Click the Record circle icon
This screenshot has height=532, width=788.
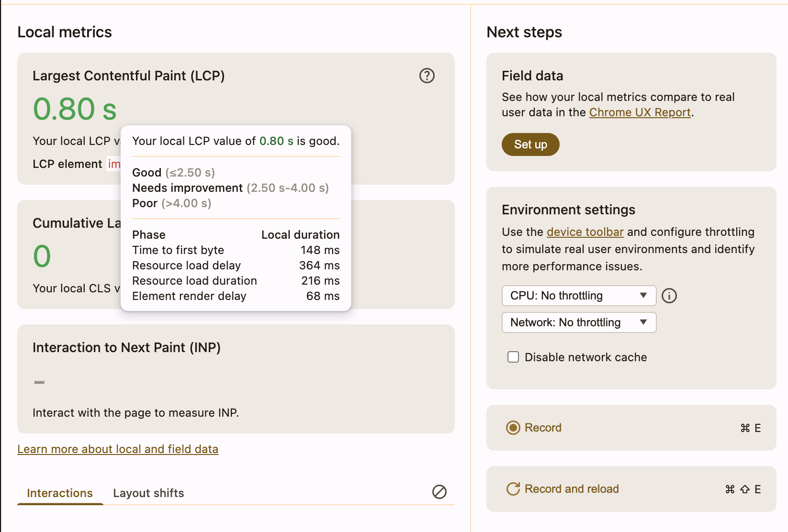513,428
